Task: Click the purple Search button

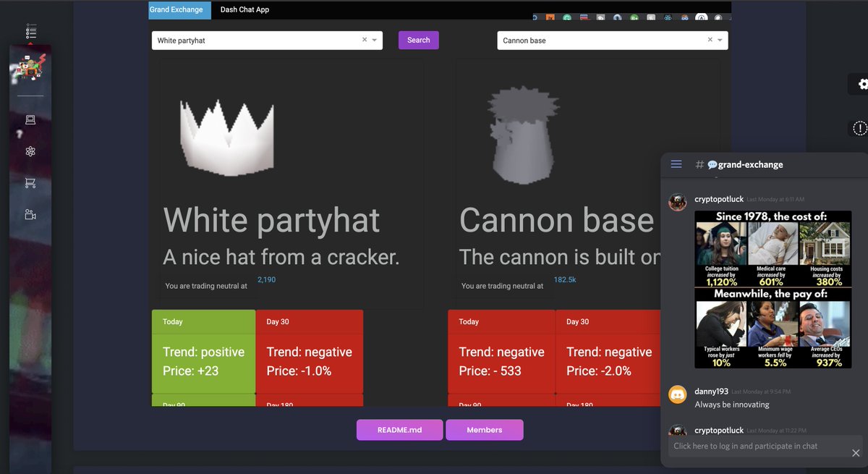Action: point(419,40)
